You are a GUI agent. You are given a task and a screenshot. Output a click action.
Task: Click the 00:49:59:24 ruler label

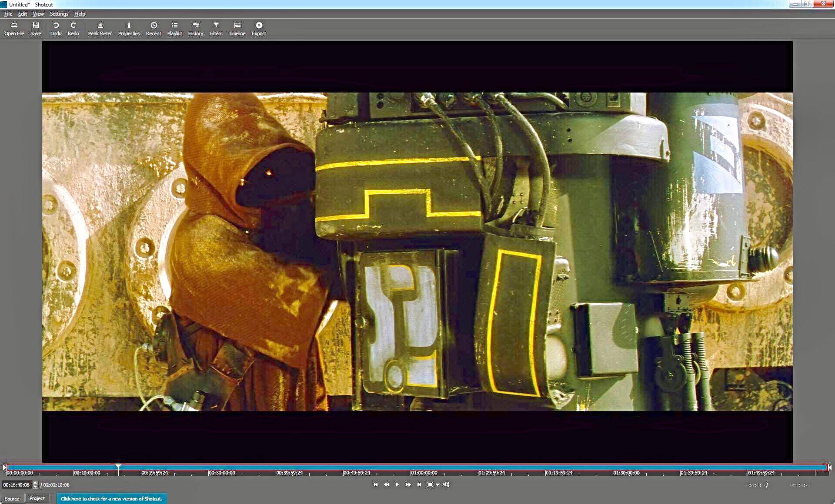pyautogui.click(x=357, y=473)
